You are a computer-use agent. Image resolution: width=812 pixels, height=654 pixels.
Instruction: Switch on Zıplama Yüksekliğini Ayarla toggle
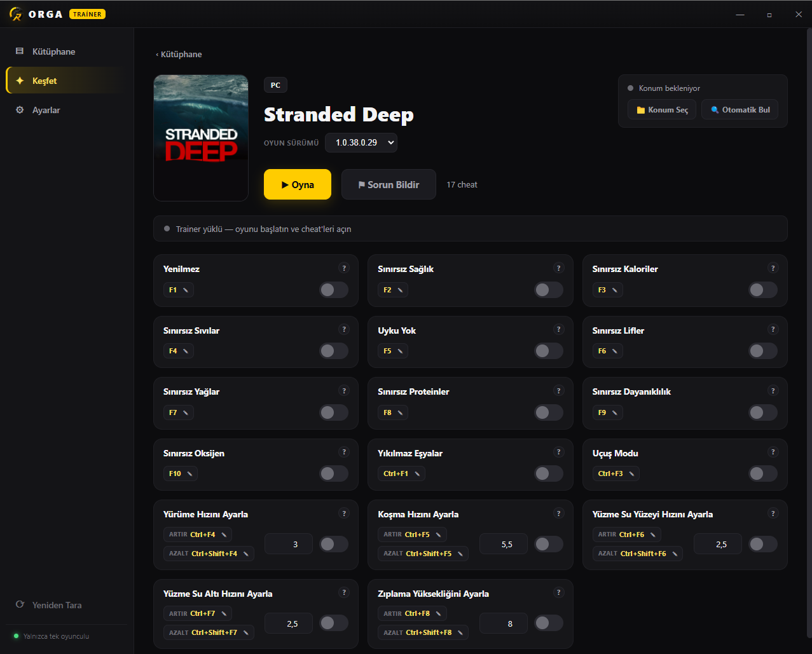[x=549, y=623]
